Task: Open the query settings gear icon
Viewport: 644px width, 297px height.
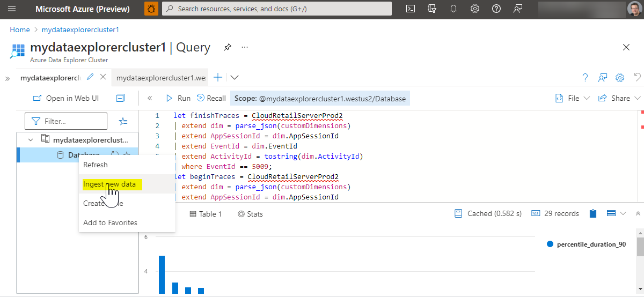Action: click(x=620, y=78)
